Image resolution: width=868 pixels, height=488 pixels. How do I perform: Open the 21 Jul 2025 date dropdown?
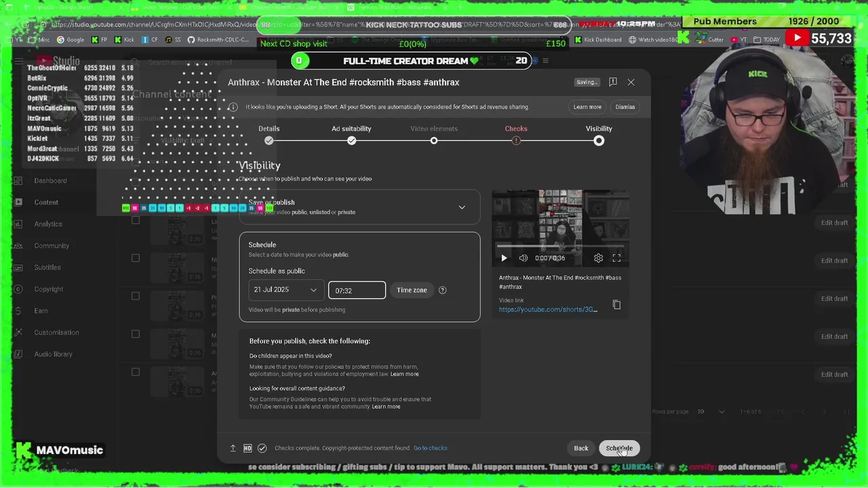tap(285, 290)
